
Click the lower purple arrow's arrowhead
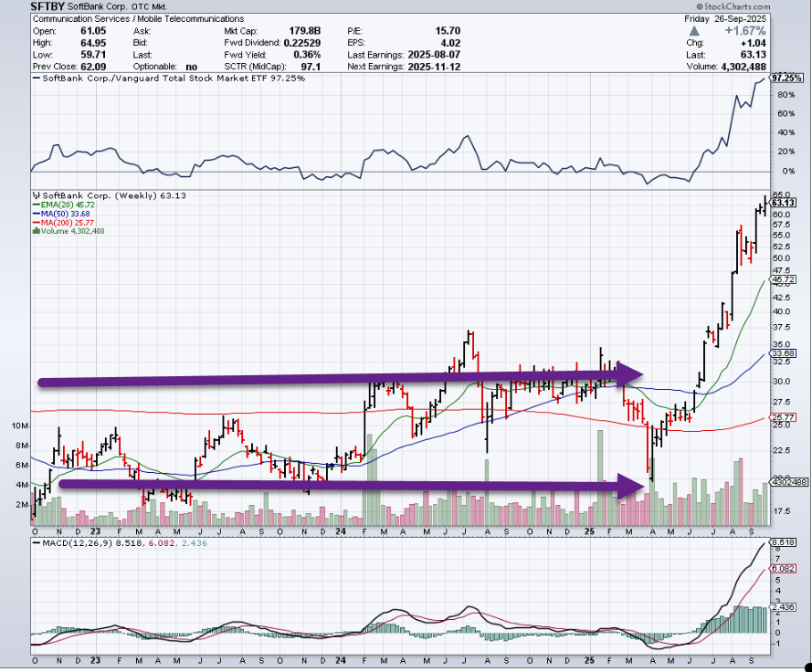[632, 487]
